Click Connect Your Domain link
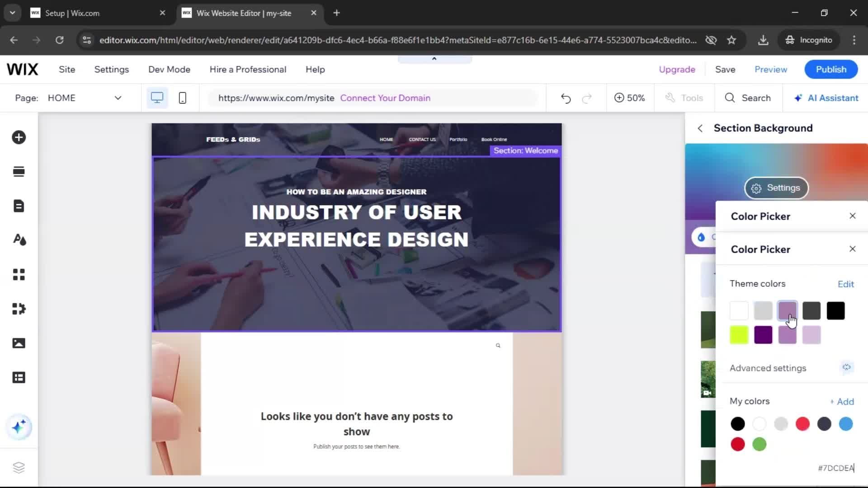This screenshot has height=488, width=868. click(x=385, y=98)
